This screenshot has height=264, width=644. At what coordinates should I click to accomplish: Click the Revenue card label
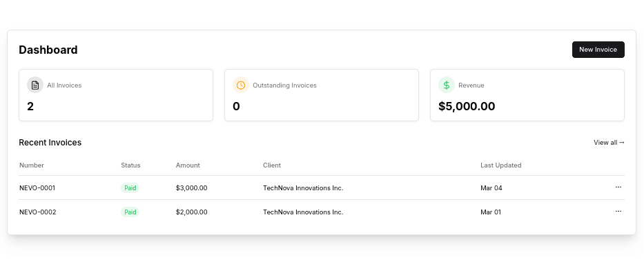[x=471, y=85]
